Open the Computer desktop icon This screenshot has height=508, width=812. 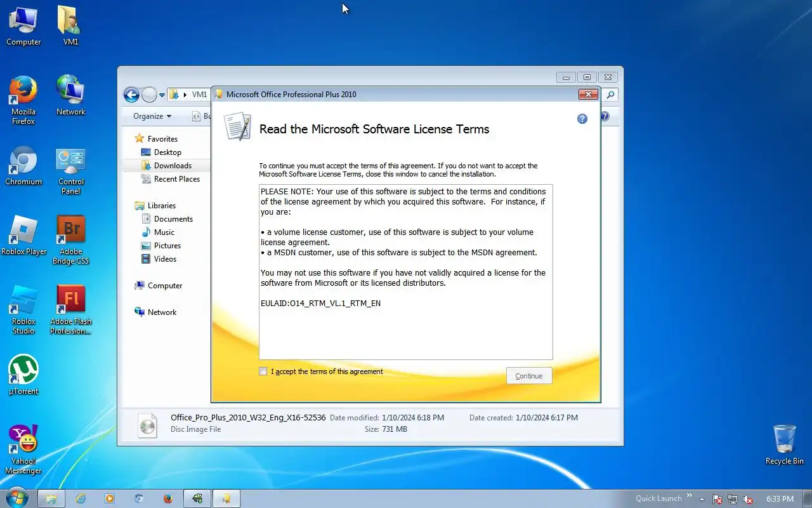pos(23,26)
